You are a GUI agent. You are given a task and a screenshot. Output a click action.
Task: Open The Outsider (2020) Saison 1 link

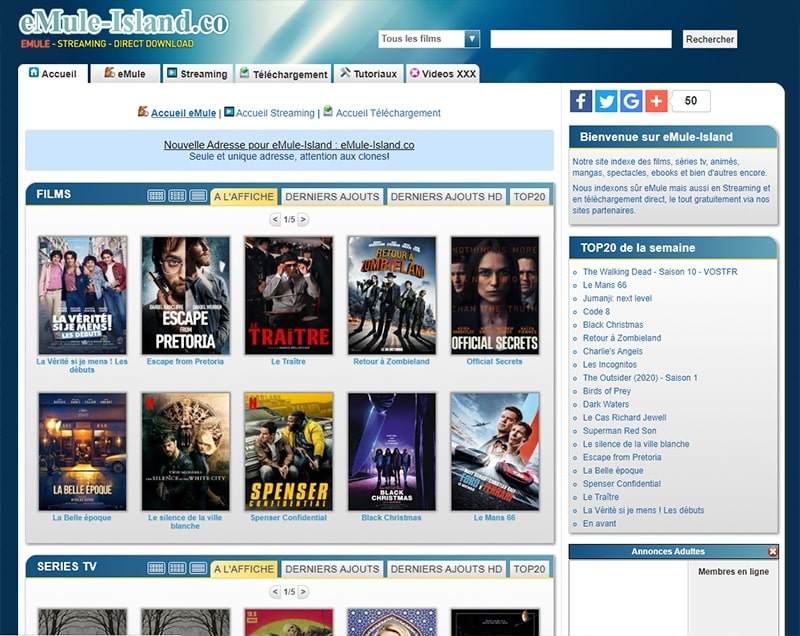pos(640,378)
